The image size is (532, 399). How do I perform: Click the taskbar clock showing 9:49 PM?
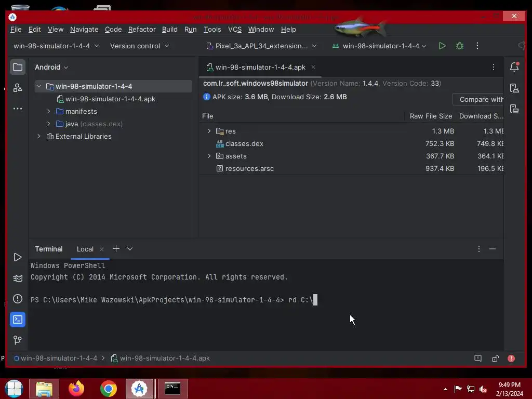tap(509, 389)
